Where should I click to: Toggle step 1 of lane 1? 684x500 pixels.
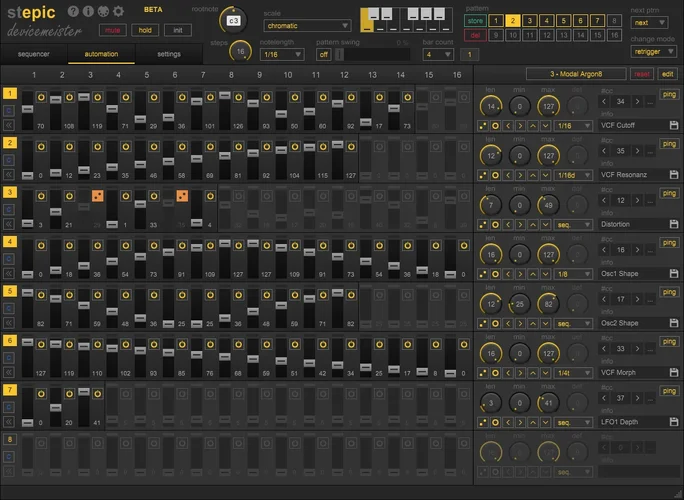[41, 97]
